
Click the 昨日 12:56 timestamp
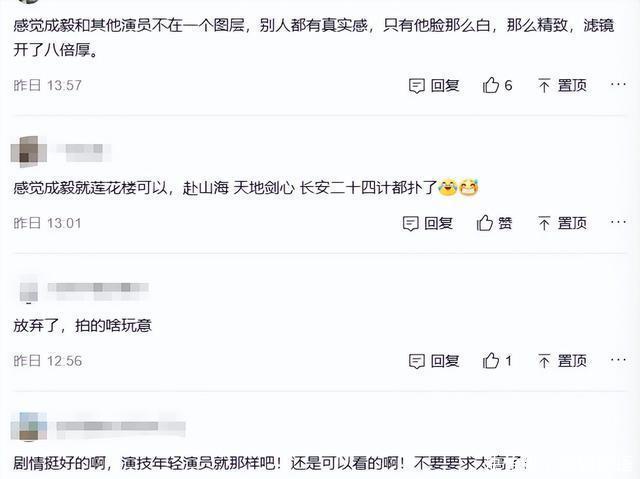(47, 361)
